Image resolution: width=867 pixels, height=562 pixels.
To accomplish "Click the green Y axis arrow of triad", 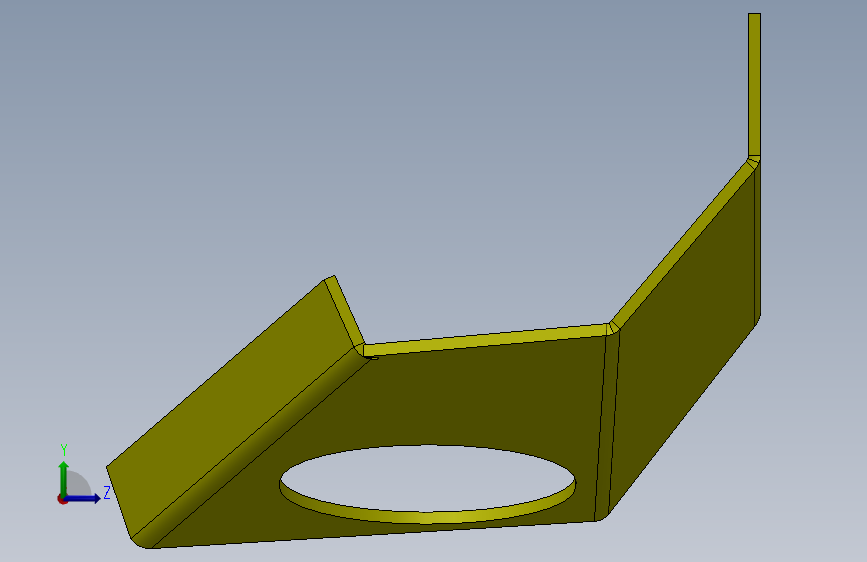I will click(x=64, y=479).
